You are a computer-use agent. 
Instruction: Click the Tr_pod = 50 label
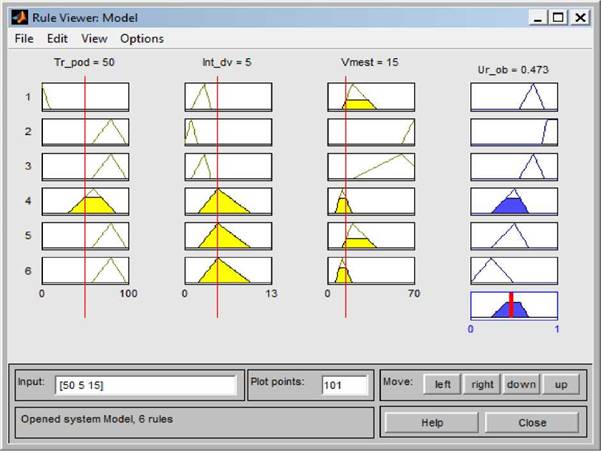pos(84,62)
